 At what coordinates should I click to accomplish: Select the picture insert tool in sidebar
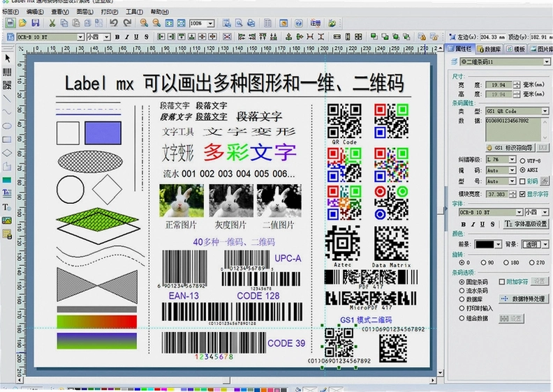(x=7, y=221)
